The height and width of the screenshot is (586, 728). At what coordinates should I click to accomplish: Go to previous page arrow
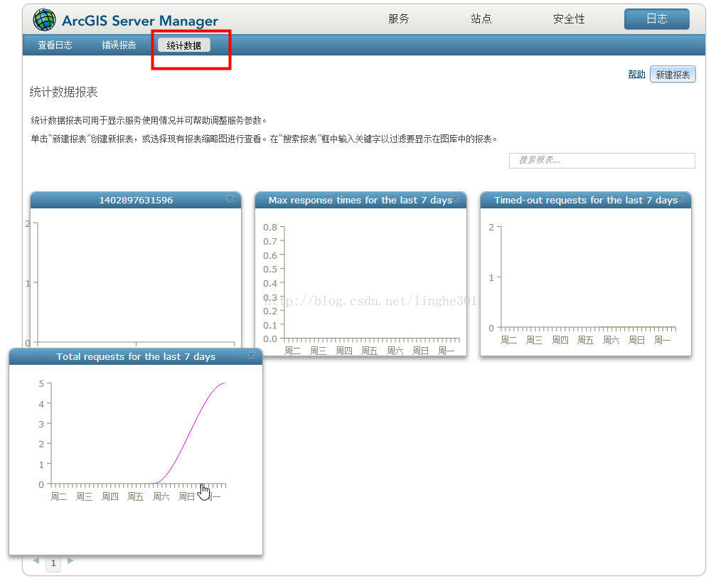pos(36,560)
